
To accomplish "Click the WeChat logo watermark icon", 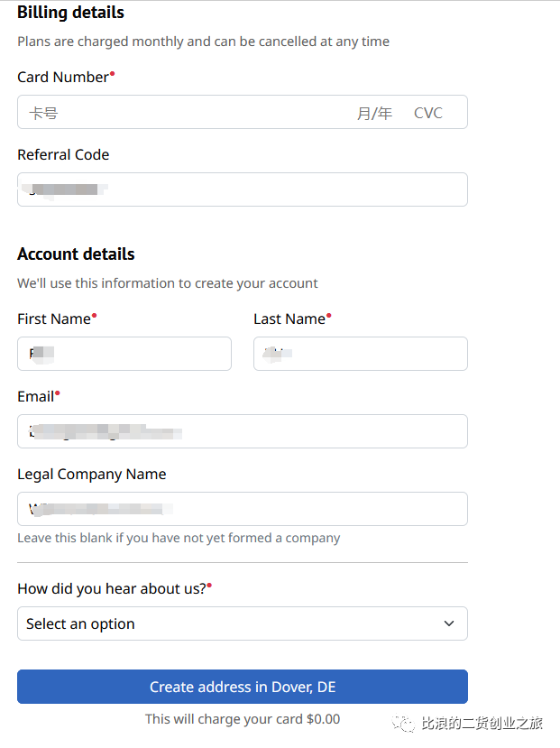I will click(x=403, y=724).
